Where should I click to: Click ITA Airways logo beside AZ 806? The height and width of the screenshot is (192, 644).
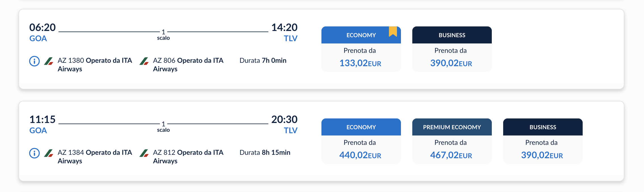pyautogui.click(x=144, y=61)
